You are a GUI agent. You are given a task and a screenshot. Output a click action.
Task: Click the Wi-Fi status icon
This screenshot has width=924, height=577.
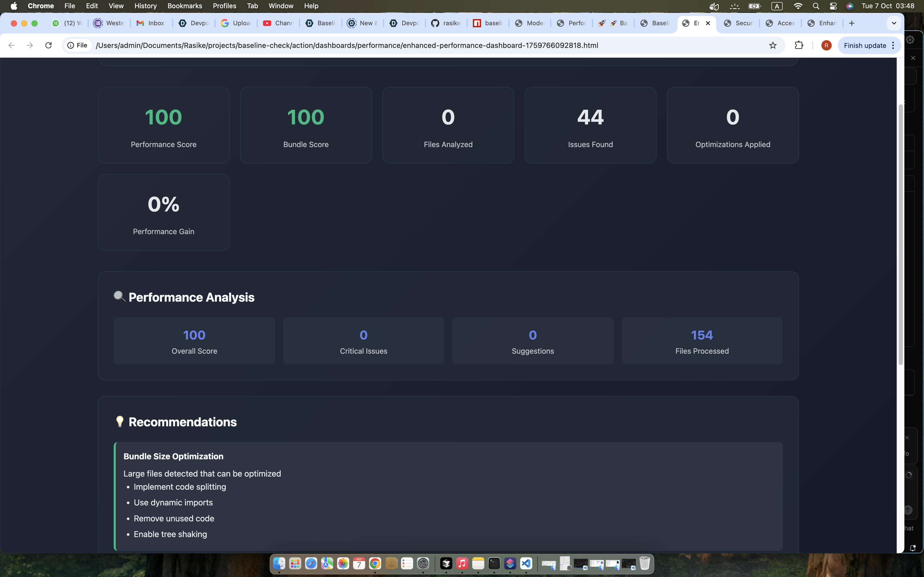[798, 6]
